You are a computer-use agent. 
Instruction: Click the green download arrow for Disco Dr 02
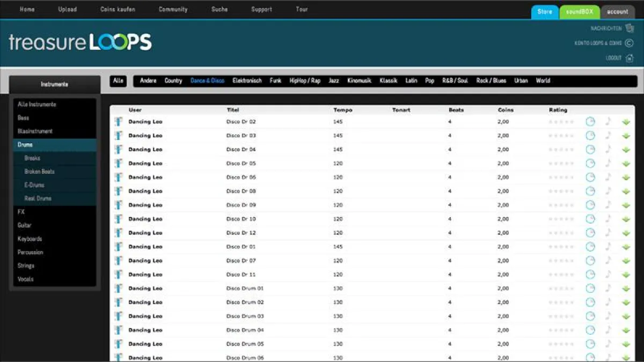626,122
